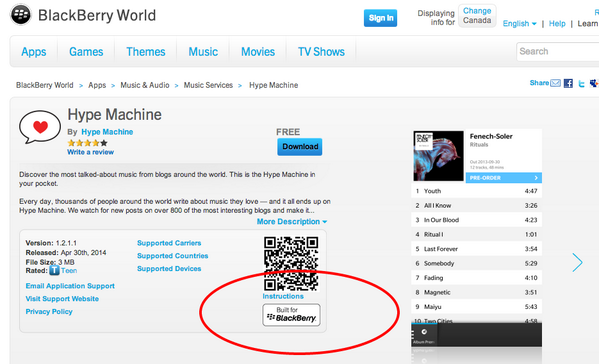Click the Teen rating link

point(69,270)
